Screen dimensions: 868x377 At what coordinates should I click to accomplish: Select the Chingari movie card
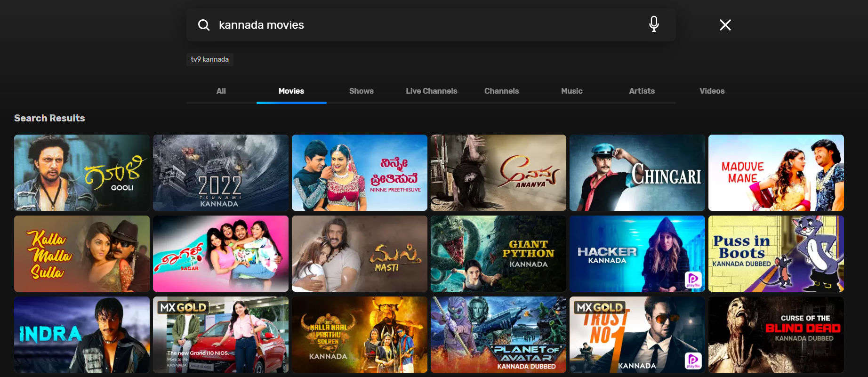(637, 173)
